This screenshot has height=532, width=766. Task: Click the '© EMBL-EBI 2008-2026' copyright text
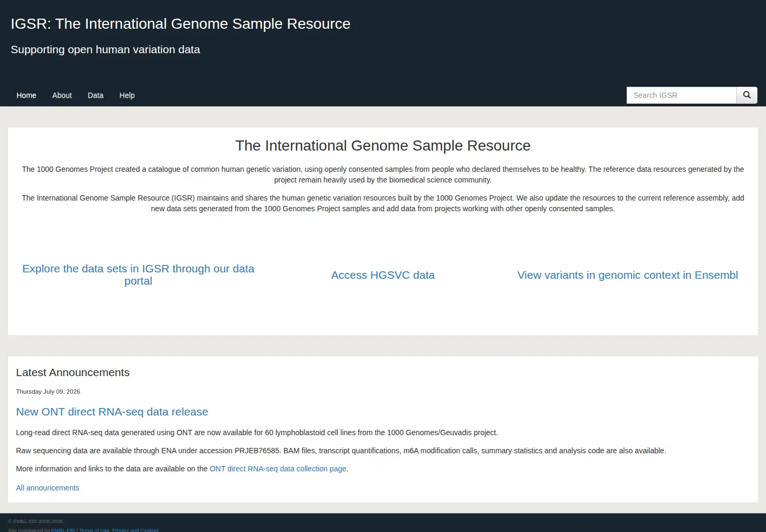pyautogui.click(x=35, y=521)
